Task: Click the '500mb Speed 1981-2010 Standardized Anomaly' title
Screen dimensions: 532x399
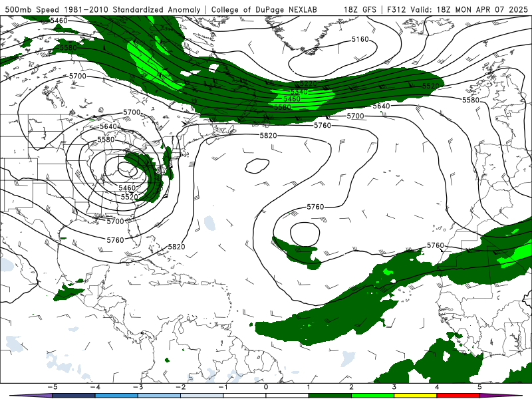Action: (103, 9)
